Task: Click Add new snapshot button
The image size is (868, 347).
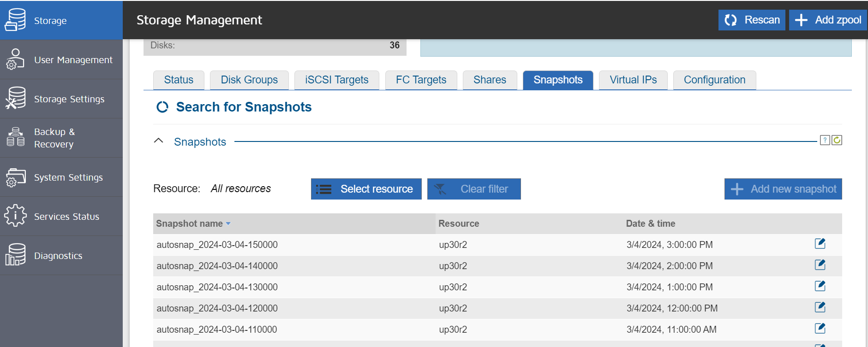Action: click(x=783, y=189)
